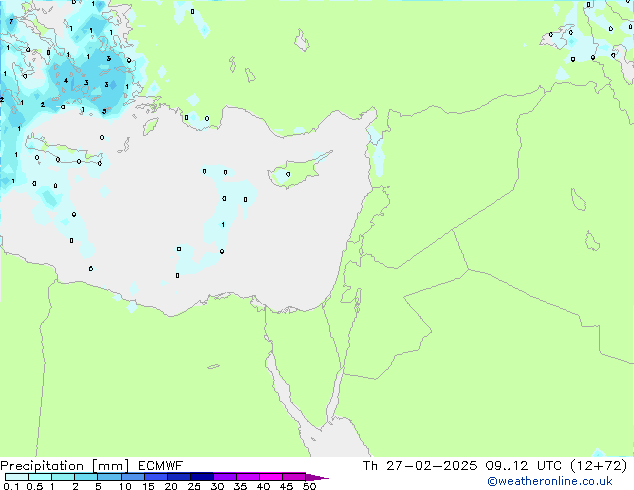Image resolution: width=634 pixels, height=490 pixels.
Task: Click the 30–35 mm purple legend swatch
Action: point(225,477)
